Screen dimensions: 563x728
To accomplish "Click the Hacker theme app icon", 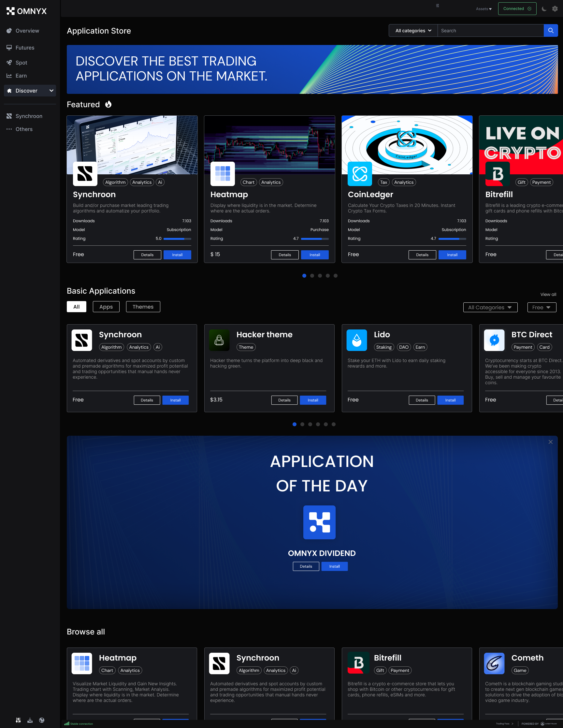I will pos(219,340).
